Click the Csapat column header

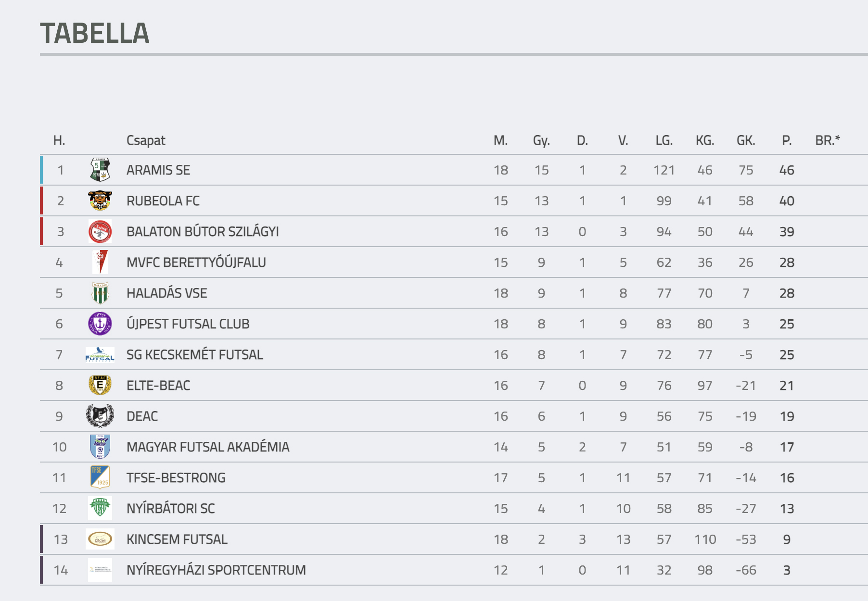tap(146, 140)
